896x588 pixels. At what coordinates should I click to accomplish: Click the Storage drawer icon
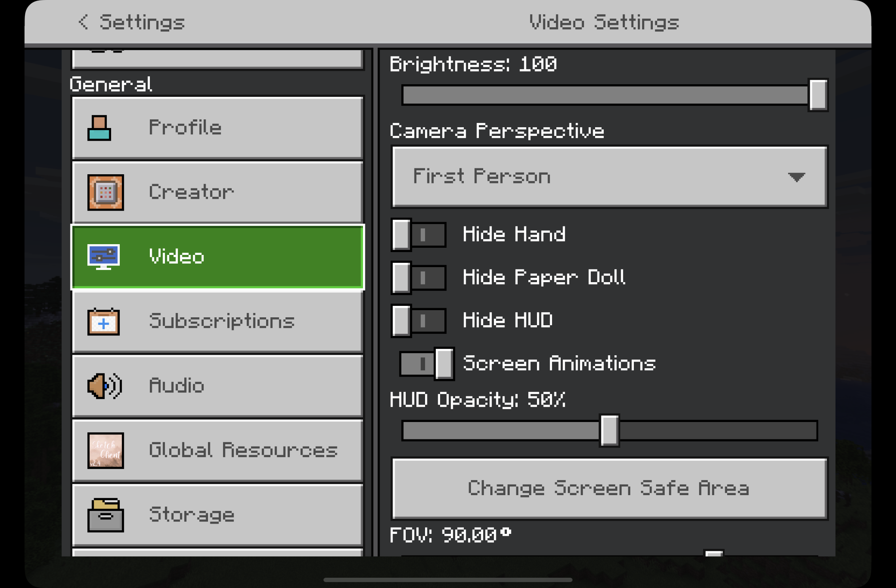[x=105, y=515]
